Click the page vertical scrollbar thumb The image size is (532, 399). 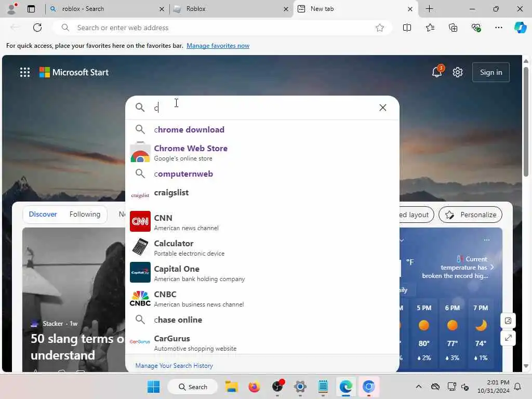pos(526,122)
